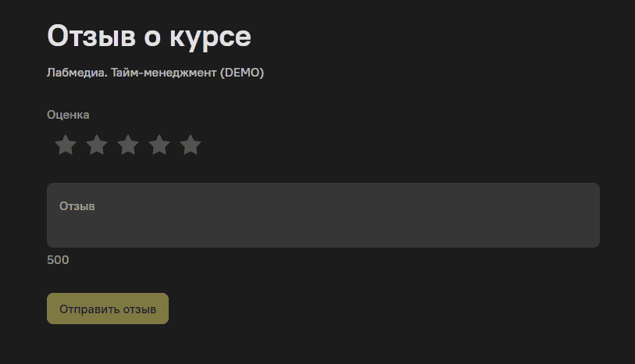The height and width of the screenshot is (364, 635).
Task: Select the second rating star
Action: [97, 145]
